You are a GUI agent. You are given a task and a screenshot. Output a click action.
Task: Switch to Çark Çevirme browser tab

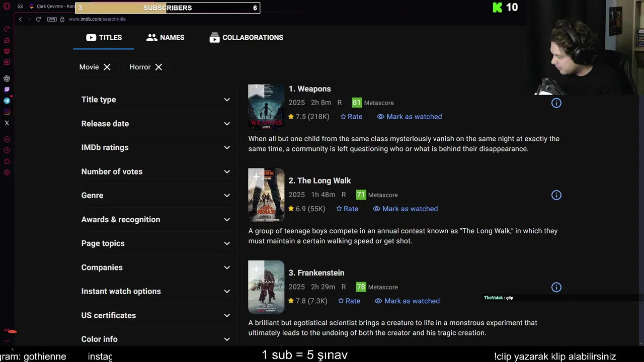52,7
